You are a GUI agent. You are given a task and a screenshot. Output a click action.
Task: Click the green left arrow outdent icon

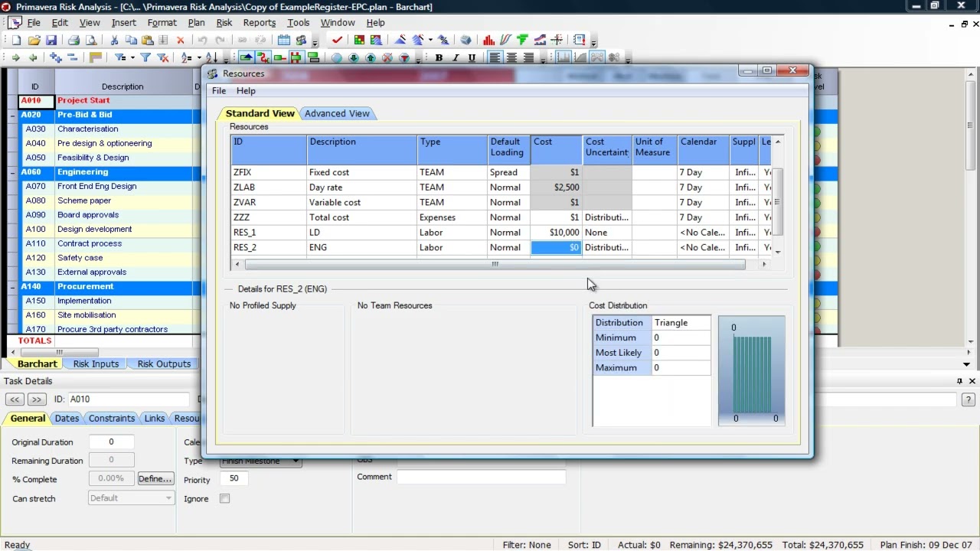[33, 57]
